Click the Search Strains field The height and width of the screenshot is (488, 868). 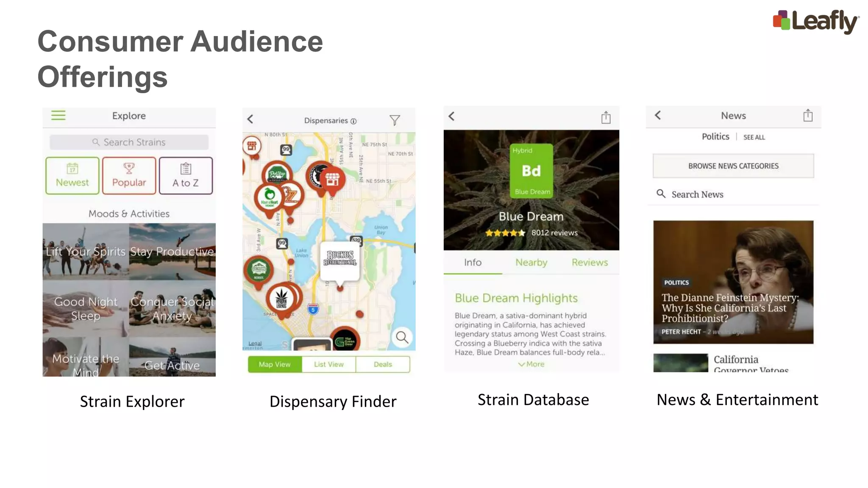129,142
